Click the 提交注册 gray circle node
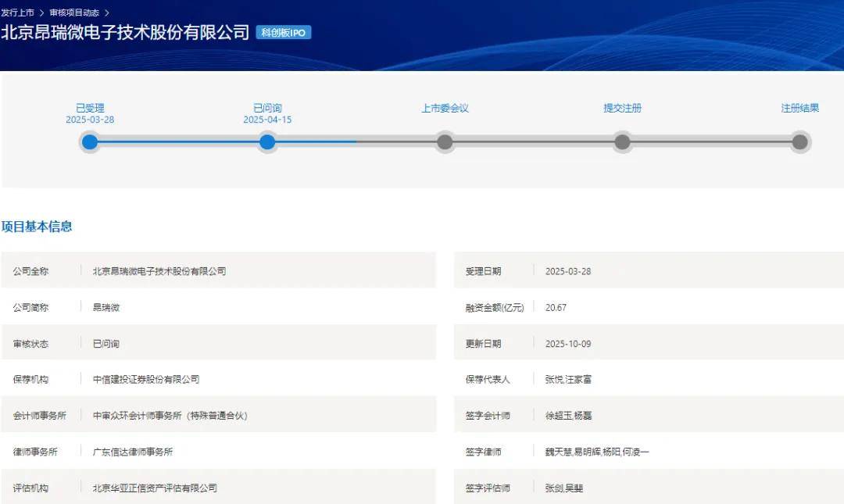 (622, 142)
